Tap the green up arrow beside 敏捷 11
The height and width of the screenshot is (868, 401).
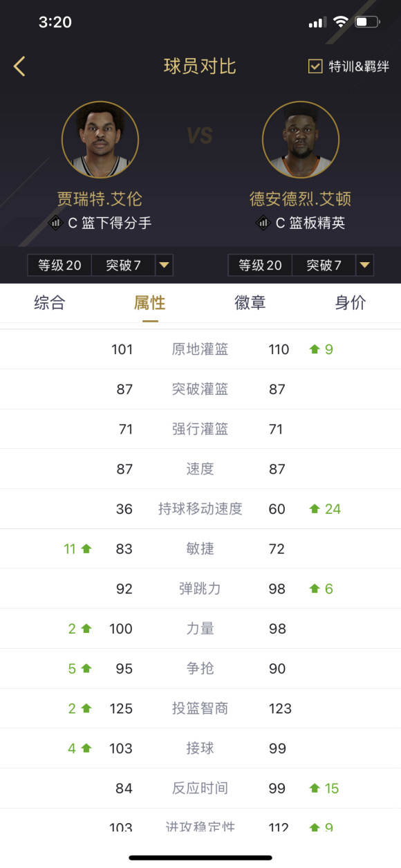coord(86,549)
